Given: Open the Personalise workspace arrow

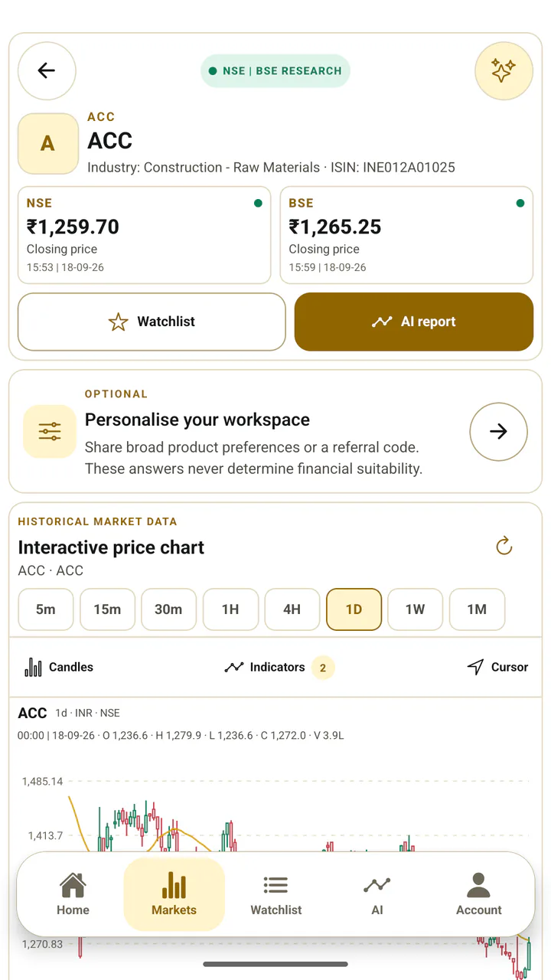Looking at the screenshot, I should [498, 432].
